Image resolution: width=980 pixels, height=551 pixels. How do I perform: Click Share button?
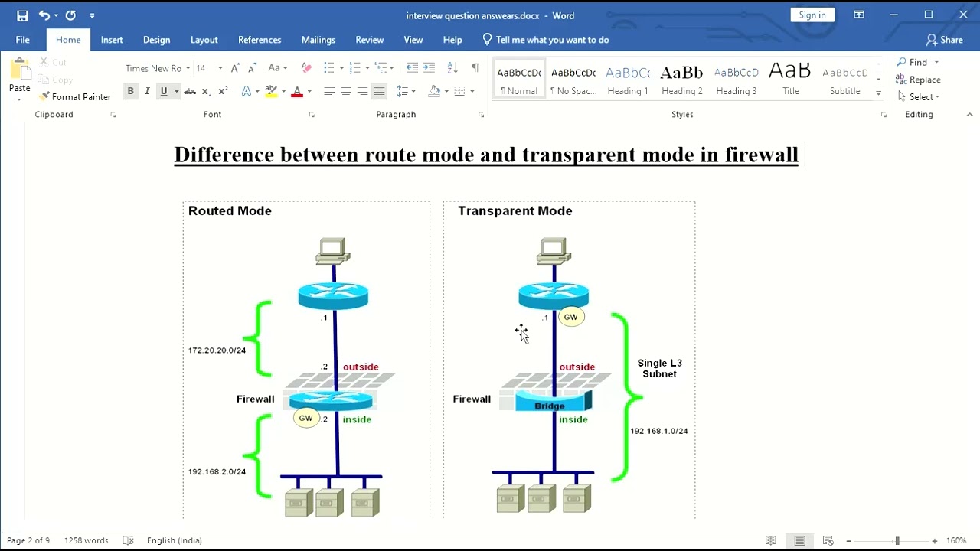coord(945,40)
